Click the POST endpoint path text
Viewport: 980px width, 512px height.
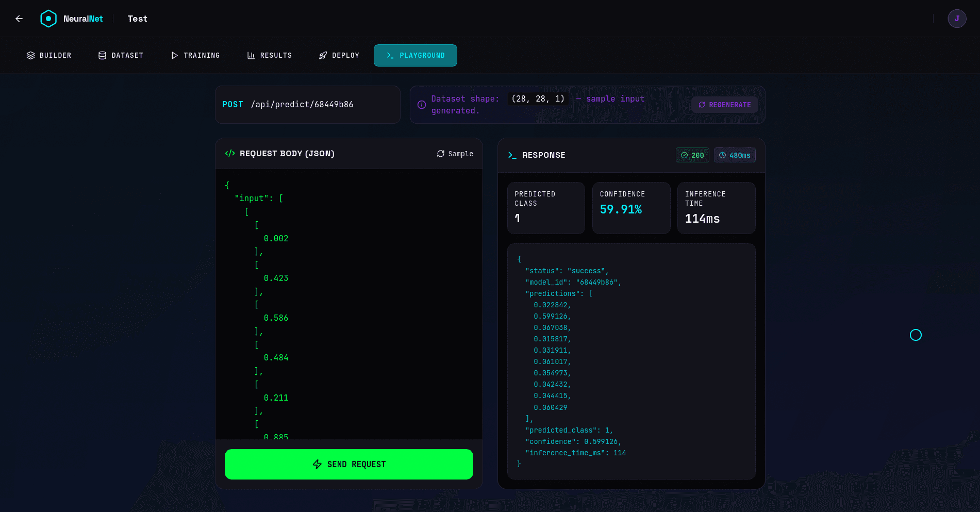point(302,105)
